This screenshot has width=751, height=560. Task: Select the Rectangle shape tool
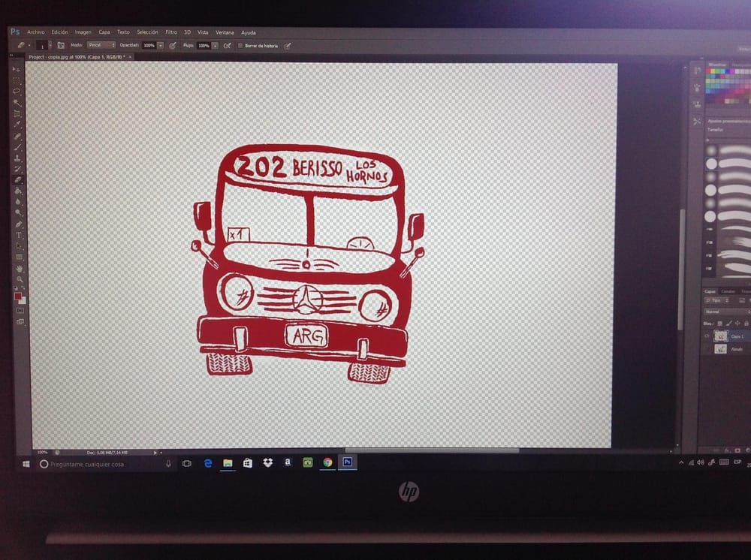(20, 257)
